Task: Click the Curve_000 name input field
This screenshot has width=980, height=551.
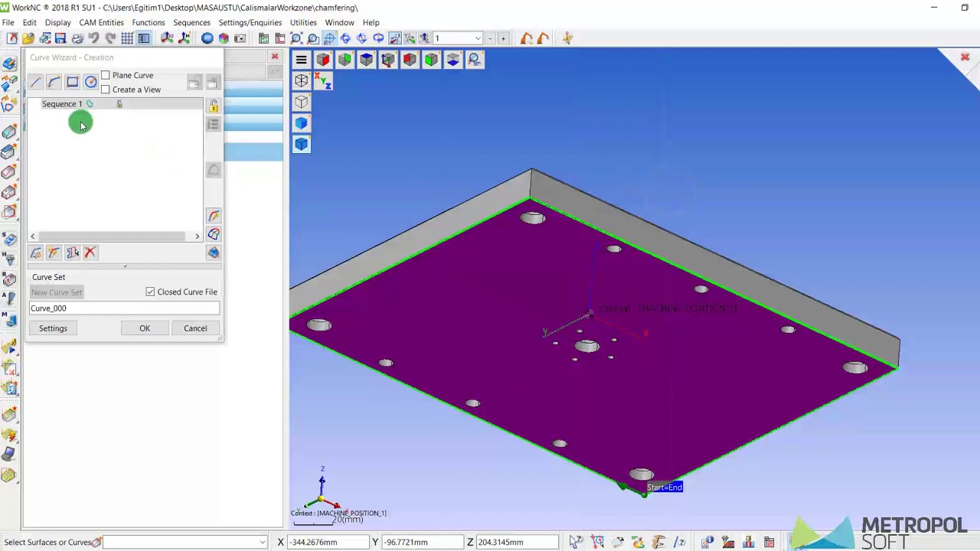Action: 124,308
